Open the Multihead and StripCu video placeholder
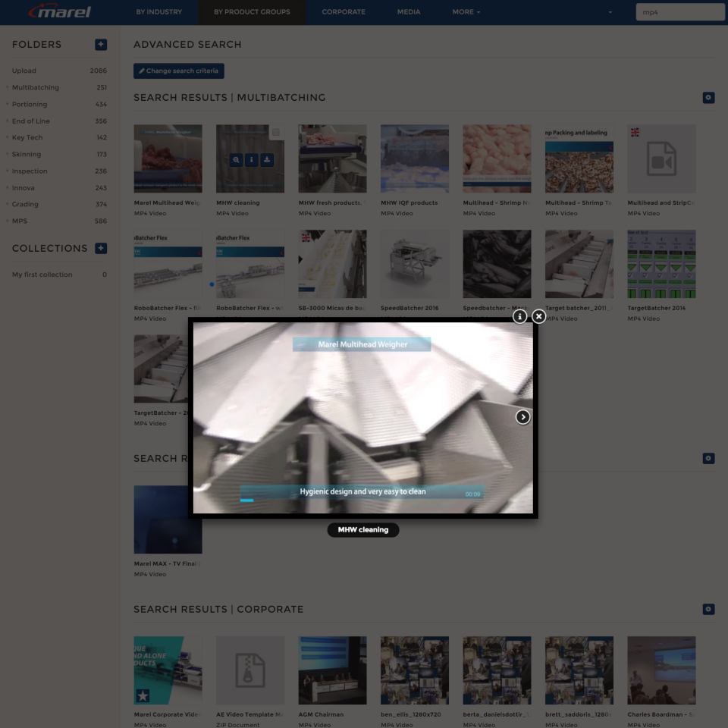This screenshot has width=728, height=728. [661, 158]
